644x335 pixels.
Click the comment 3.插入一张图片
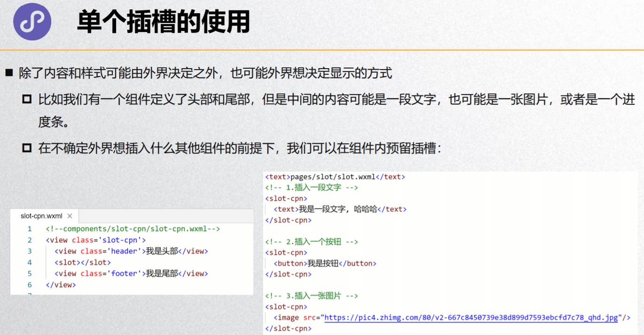coord(311,296)
